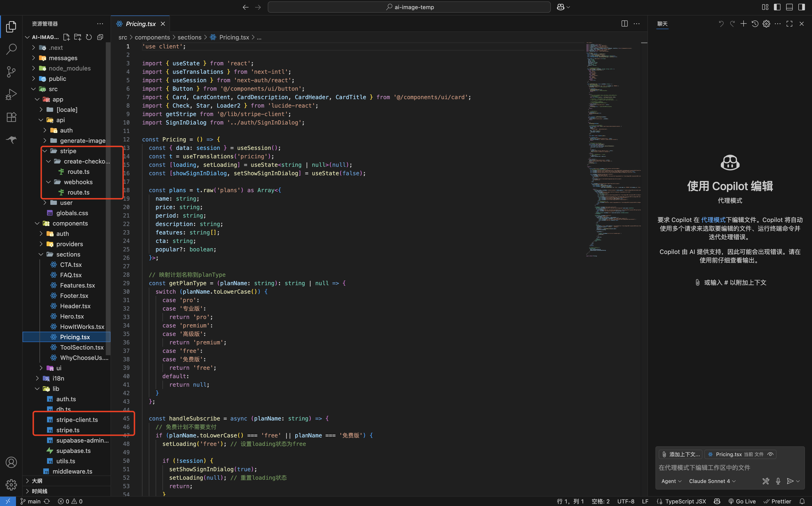Go forward in navigation history

pyautogui.click(x=258, y=7)
